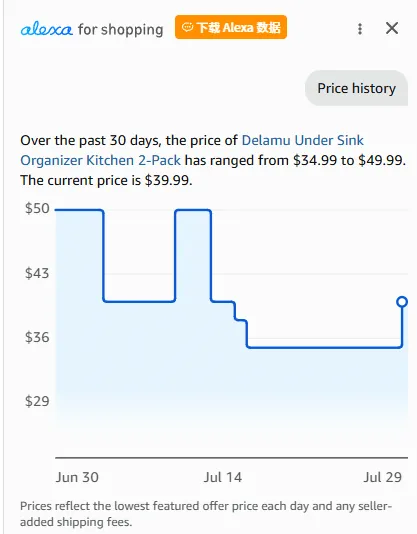Close the Alexa for shopping panel
Viewport: 417px width, 534px height.
tap(392, 28)
